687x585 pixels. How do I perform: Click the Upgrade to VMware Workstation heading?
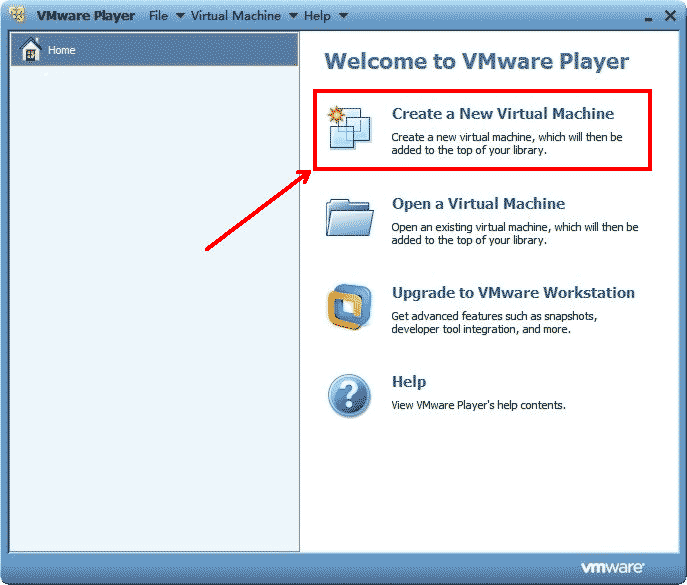[513, 293]
